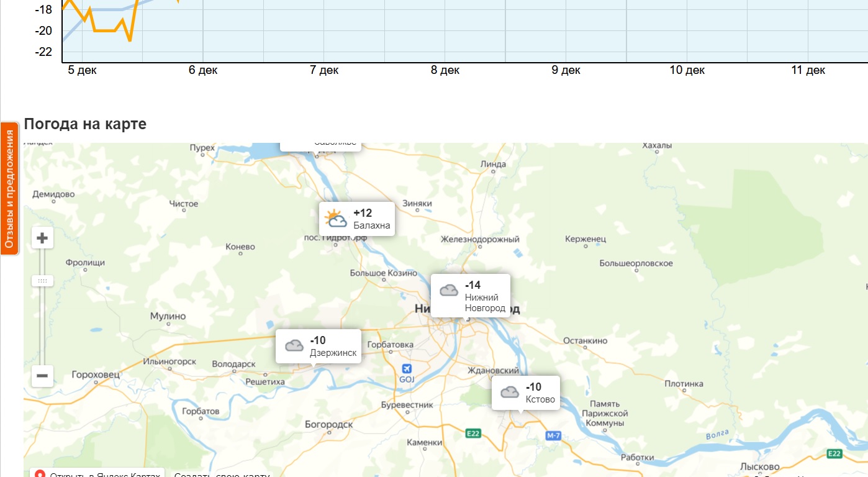This screenshot has width=868, height=477.
Task: Click the Мулино label on map
Action: (168, 316)
